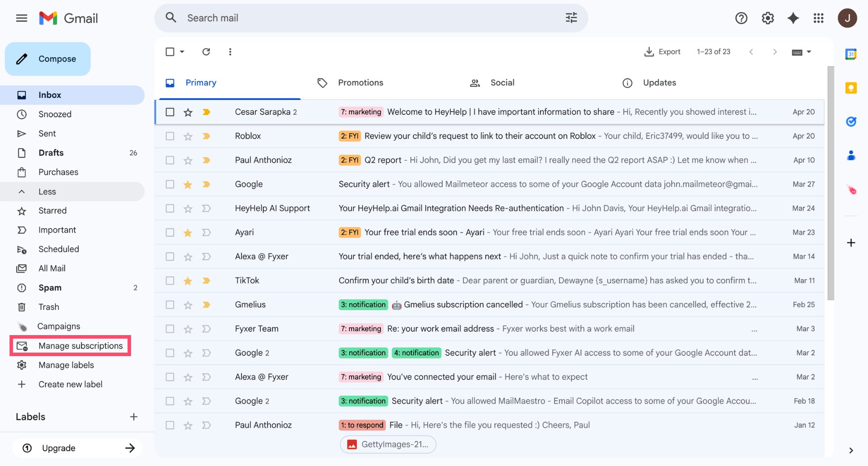
Task: Select the Ayari email checkbox
Action: click(170, 233)
